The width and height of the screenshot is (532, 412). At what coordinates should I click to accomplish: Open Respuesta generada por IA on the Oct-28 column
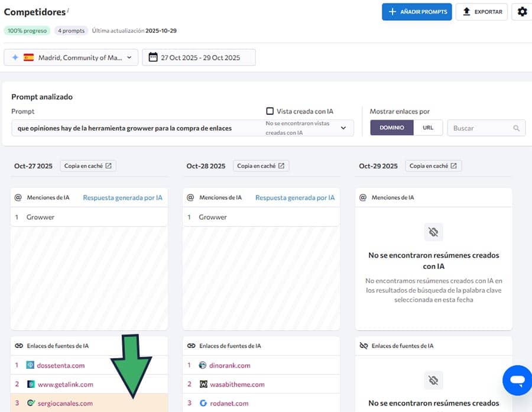[295, 197]
